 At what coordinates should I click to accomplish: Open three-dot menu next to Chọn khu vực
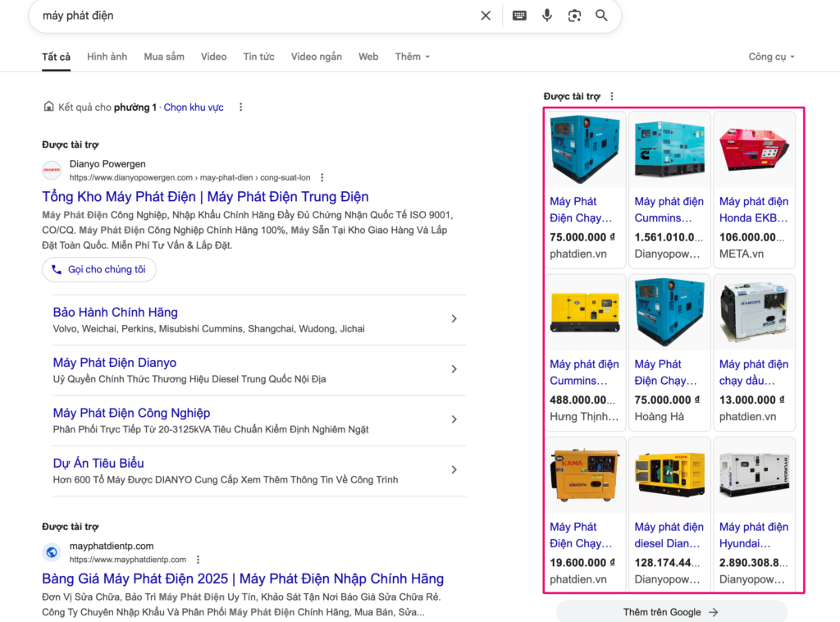(240, 107)
